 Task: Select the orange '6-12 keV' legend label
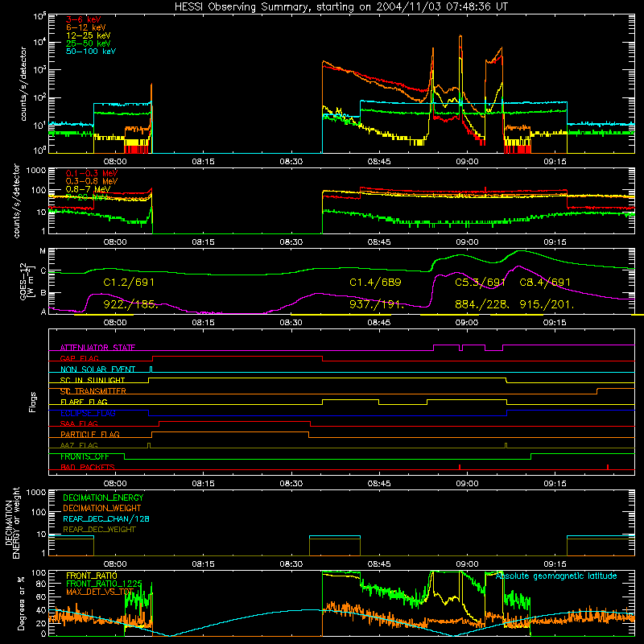(85, 27)
